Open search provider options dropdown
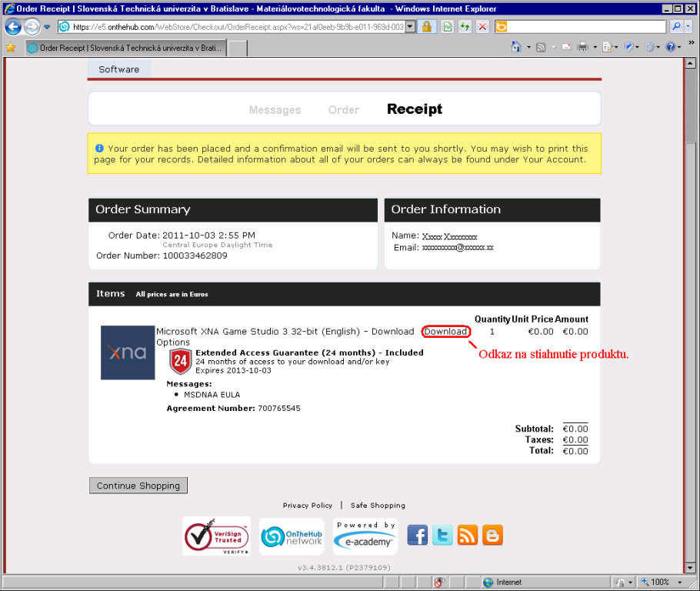Viewport: 700px width, 591px height. pos(688,27)
